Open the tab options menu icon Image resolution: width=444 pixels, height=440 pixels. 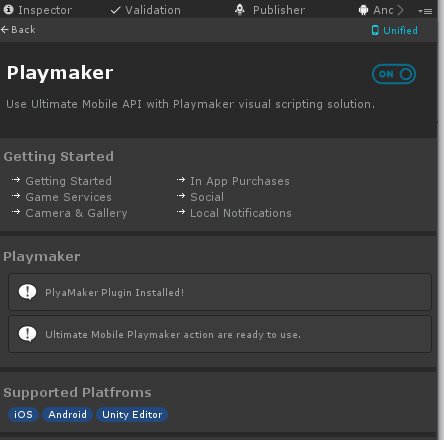click(x=425, y=11)
